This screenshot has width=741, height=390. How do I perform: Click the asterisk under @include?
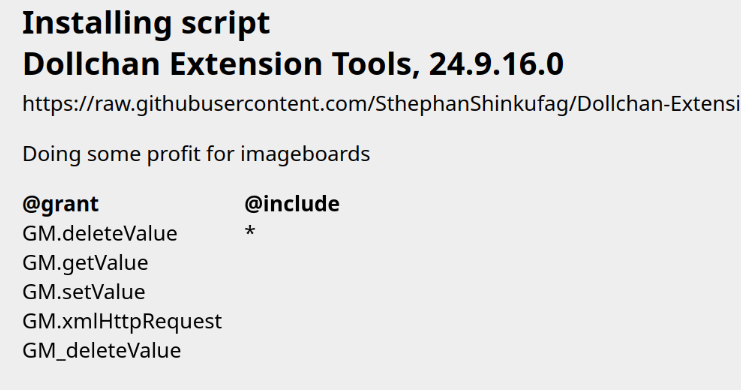250,231
